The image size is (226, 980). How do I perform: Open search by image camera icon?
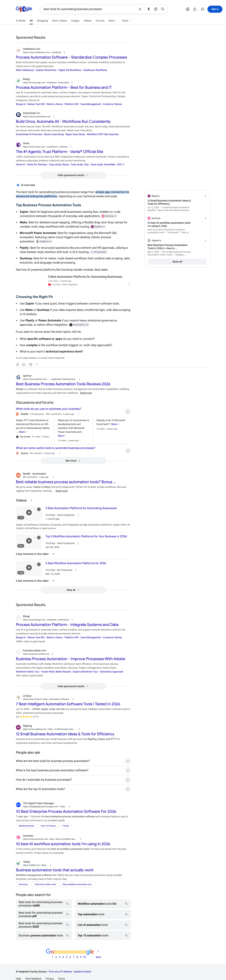[156, 9]
